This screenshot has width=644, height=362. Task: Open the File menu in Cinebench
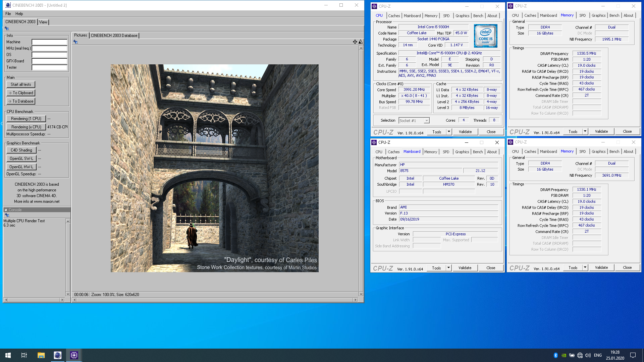(8, 14)
